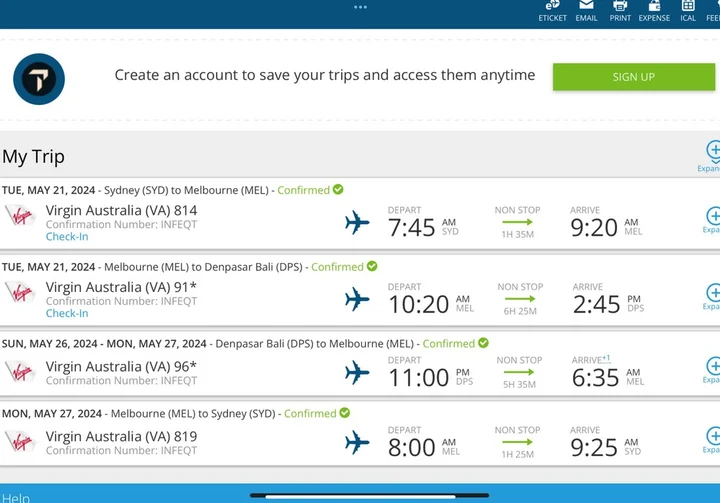Expand the Denpasar to Melbourne VA 96 flight details

click(x=713, y=367)
